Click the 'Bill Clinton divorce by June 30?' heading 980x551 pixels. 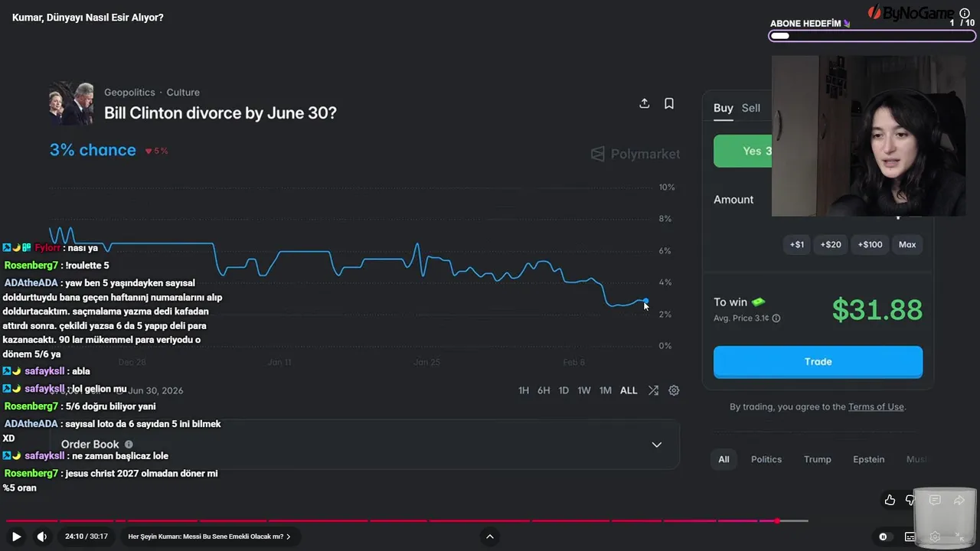[x=220, y=113]
